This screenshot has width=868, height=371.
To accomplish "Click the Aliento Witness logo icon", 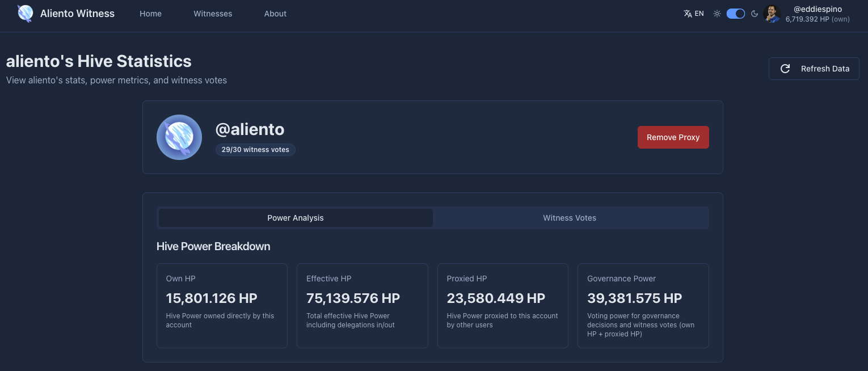I will click(26, 13).
